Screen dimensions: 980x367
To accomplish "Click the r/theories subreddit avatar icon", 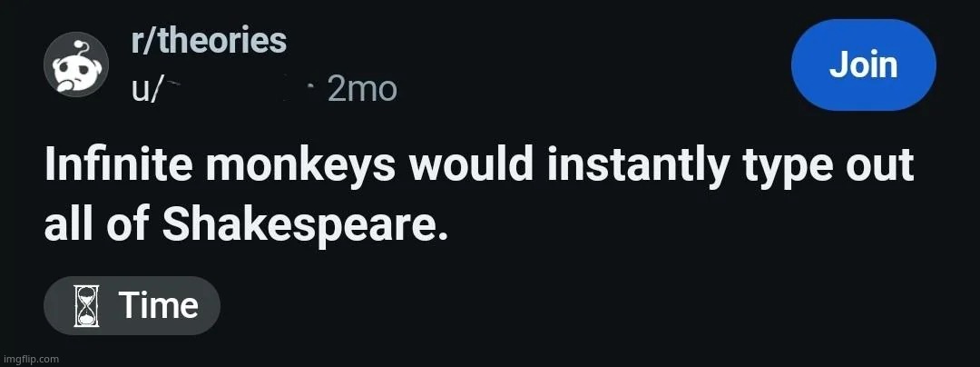I will click(76, 66).
